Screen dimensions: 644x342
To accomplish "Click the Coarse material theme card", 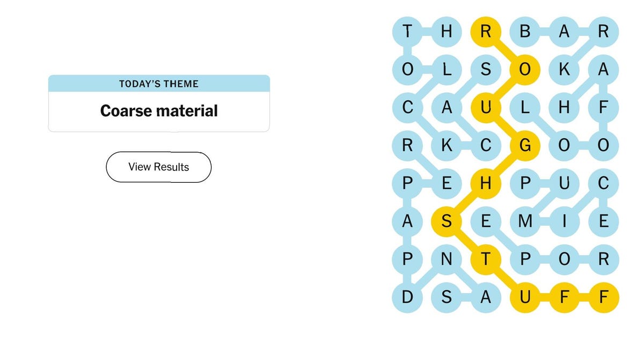I will 158,111.
